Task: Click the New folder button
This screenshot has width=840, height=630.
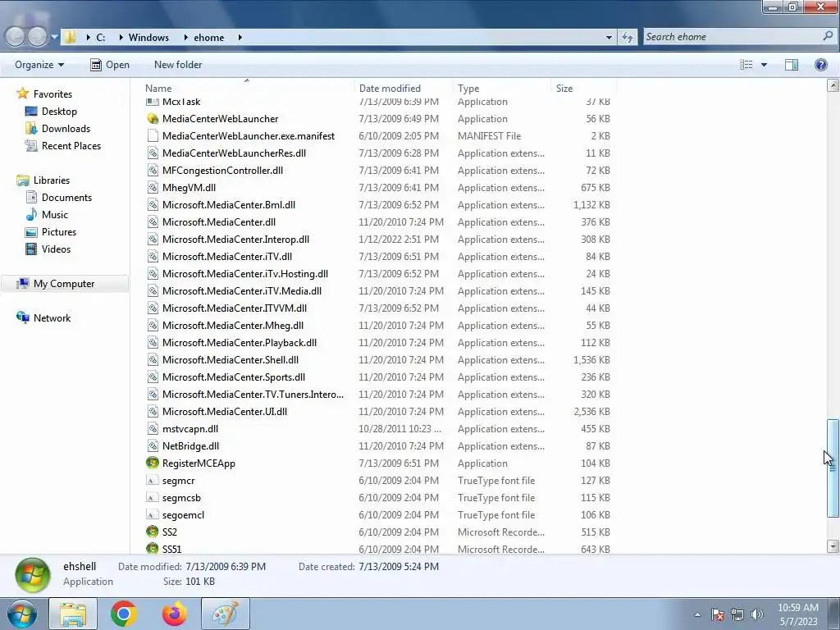Action: 178,65
